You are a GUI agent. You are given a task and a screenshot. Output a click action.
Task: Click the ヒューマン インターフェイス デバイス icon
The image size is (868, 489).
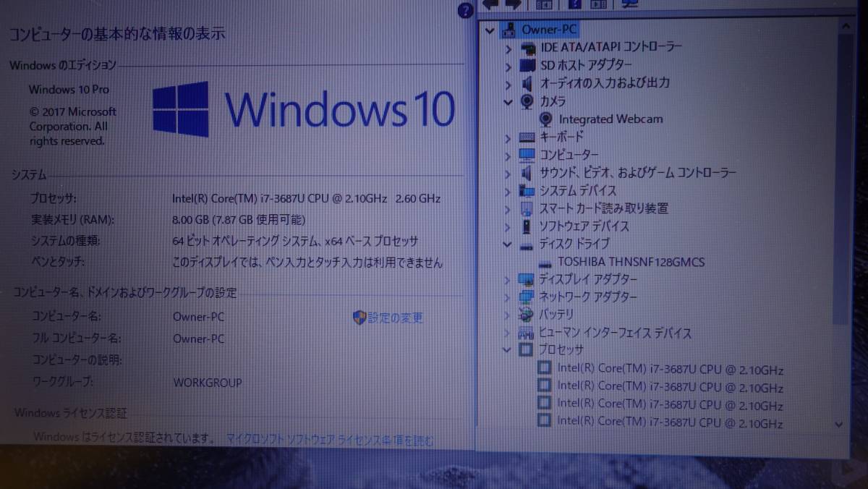(x=527, y=333)
